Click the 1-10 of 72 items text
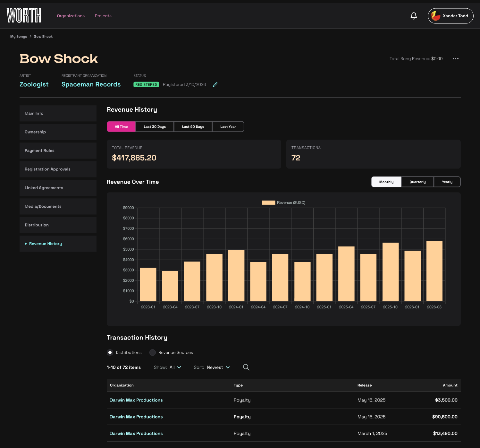The height and width of the screenshot is (448, 480). point(124,367)
